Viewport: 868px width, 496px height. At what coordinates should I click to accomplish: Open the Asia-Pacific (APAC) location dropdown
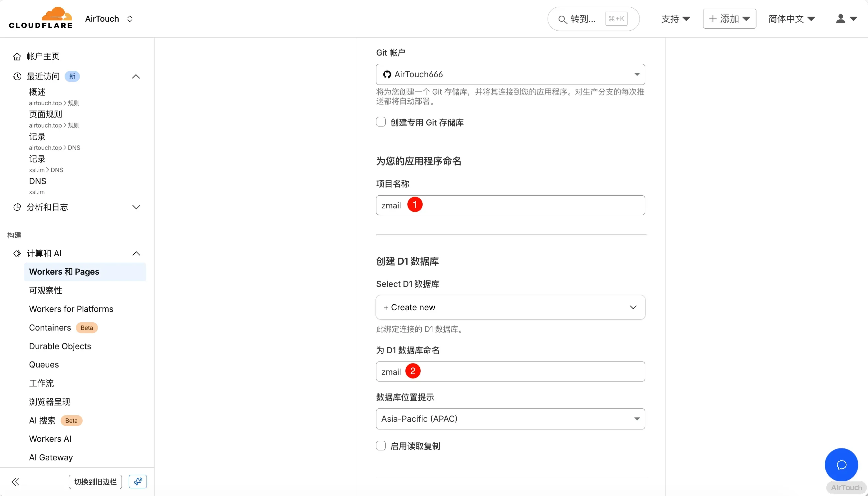click(510, 419)
